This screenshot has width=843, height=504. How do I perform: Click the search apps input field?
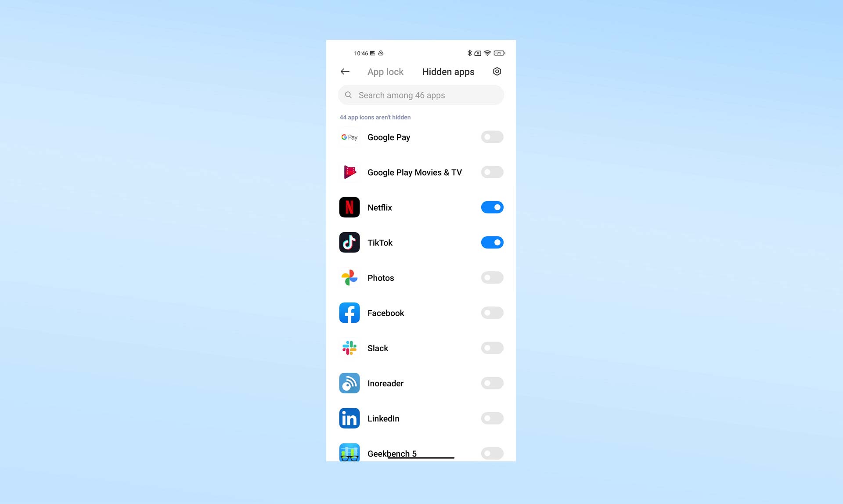(x=421, y=95)
